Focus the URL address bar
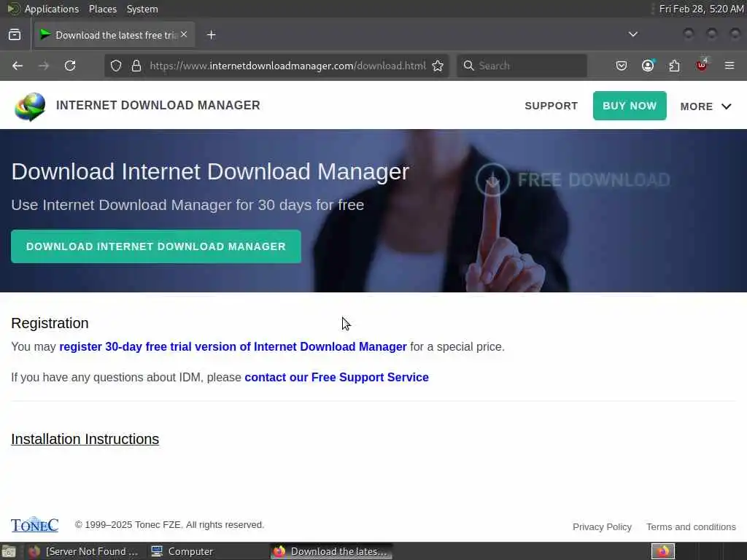 (287, 66)
